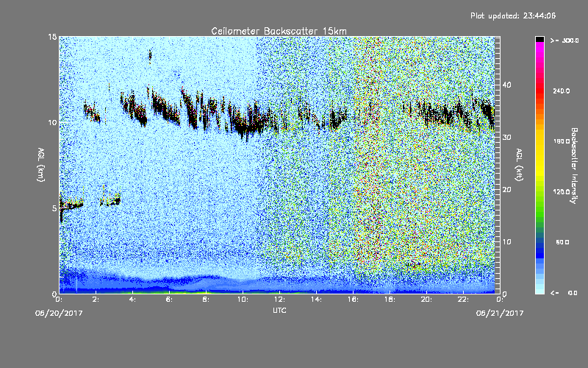Click the colorbar value 180.0

(x=562, y=141)
